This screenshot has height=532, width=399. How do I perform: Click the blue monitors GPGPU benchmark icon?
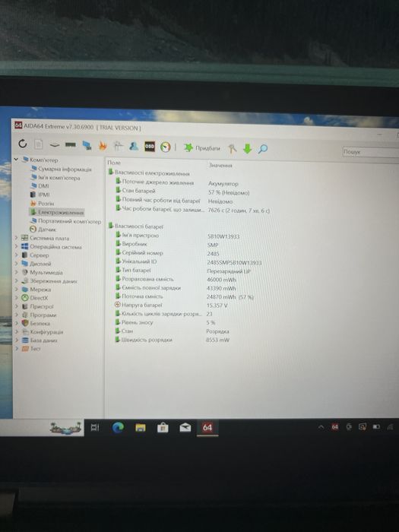[87, 146]
